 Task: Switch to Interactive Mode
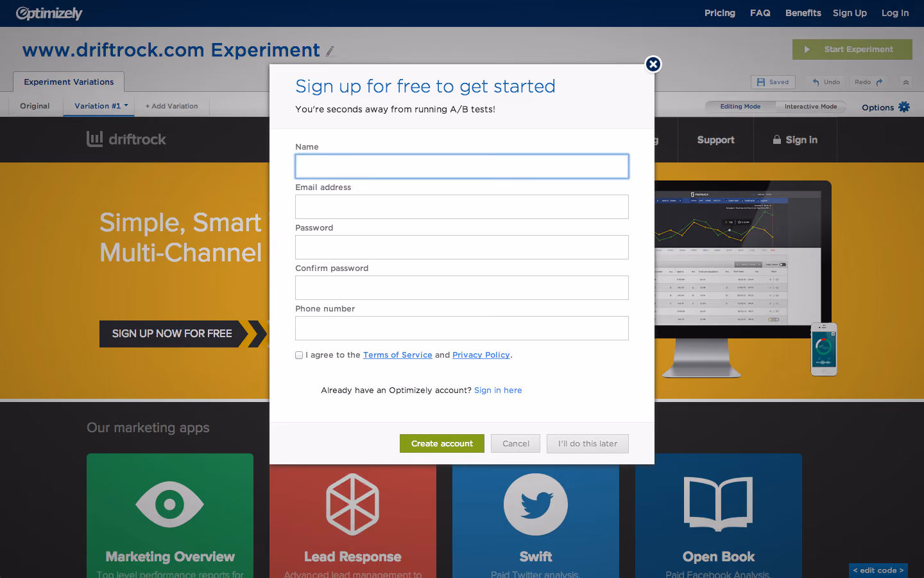811,107
